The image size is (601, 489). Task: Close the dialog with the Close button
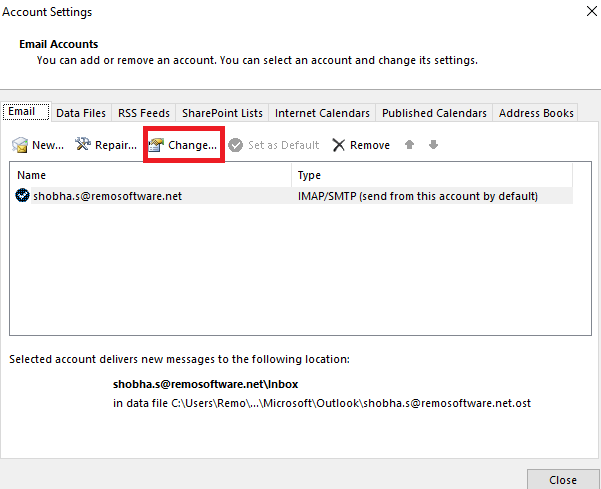pyautogui.click(x=563, y=479)
